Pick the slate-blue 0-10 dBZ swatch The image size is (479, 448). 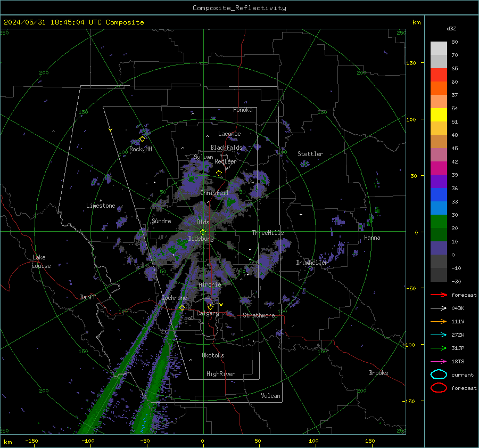coord(439,248)
